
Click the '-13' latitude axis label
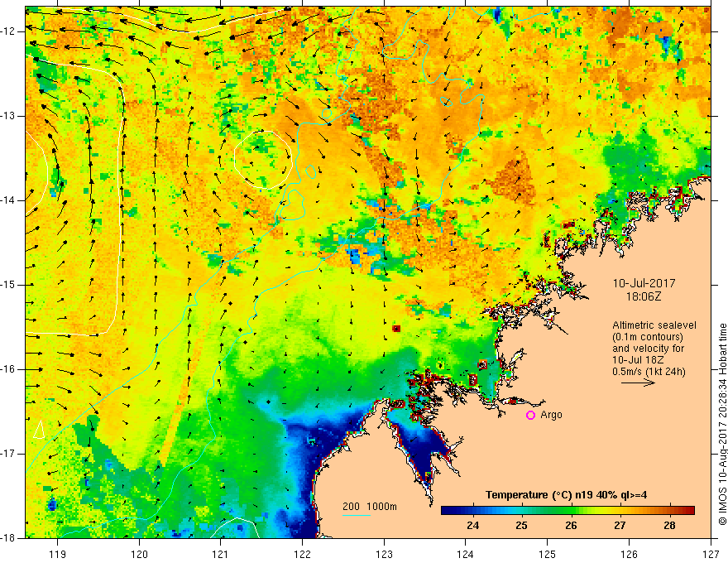(x=9, y=116)
